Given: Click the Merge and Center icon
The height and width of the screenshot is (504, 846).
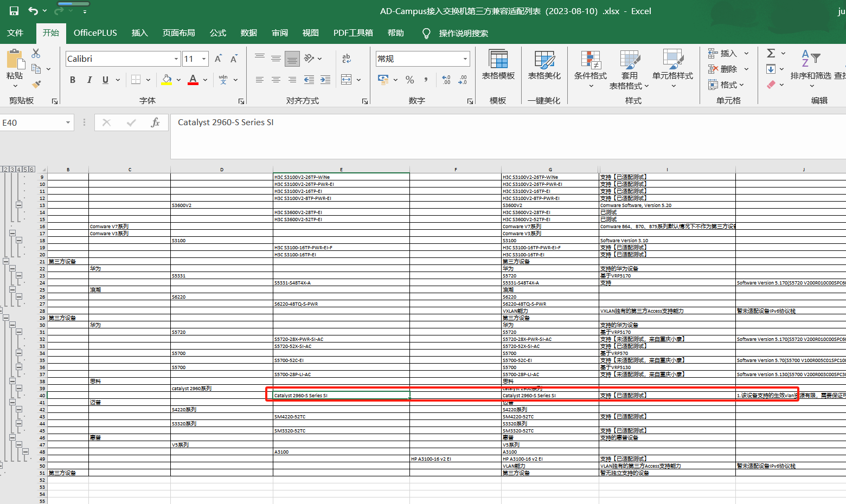Looking at the screenshot, I should (x=347, y=80).
